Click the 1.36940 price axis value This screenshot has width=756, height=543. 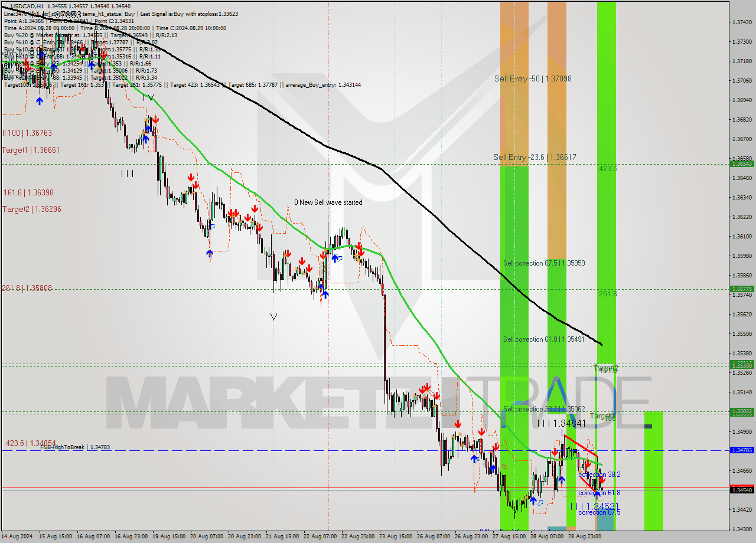point(742,100)
